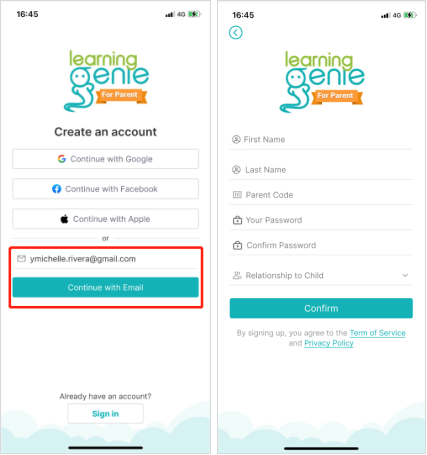Focus the email address input field
Viewport: 427px width, 455px height.
tap(105, 259)
